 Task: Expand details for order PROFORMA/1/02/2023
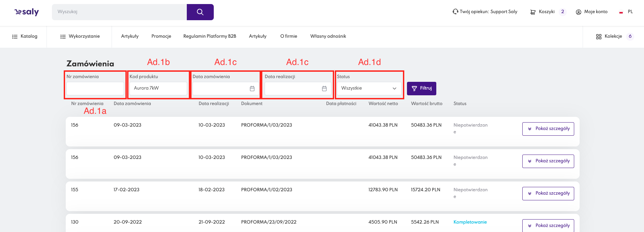point(548,194)
